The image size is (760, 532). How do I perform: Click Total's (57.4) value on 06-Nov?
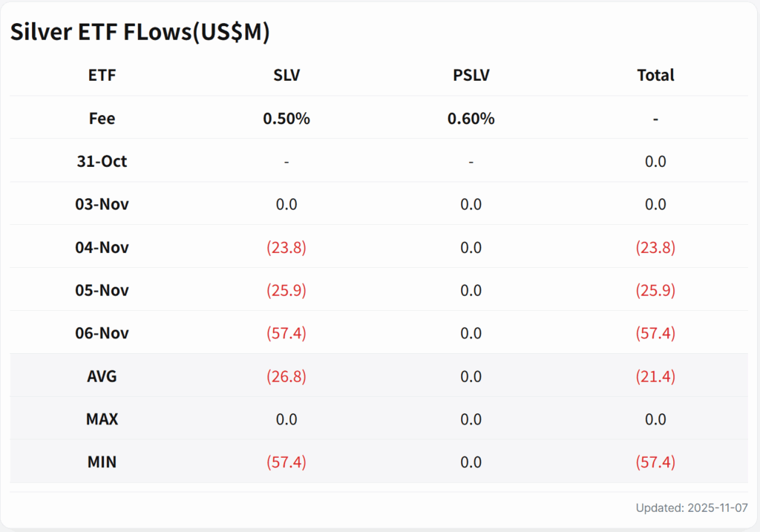[655, 333]
